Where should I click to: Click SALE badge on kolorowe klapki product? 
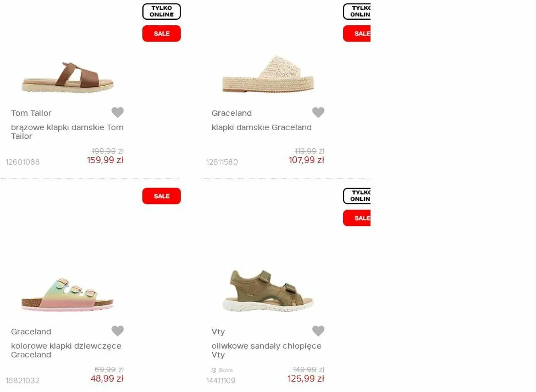[x=162, y=196]
